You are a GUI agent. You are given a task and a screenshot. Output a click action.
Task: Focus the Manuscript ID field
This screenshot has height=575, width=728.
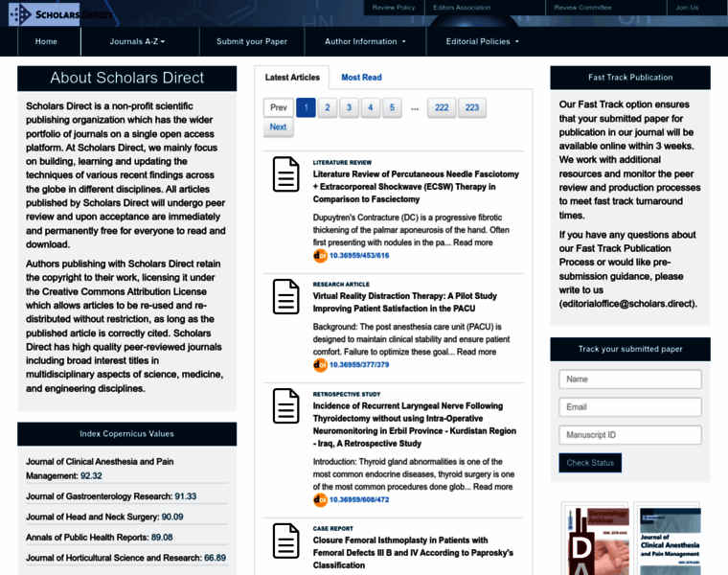[630, 435]
